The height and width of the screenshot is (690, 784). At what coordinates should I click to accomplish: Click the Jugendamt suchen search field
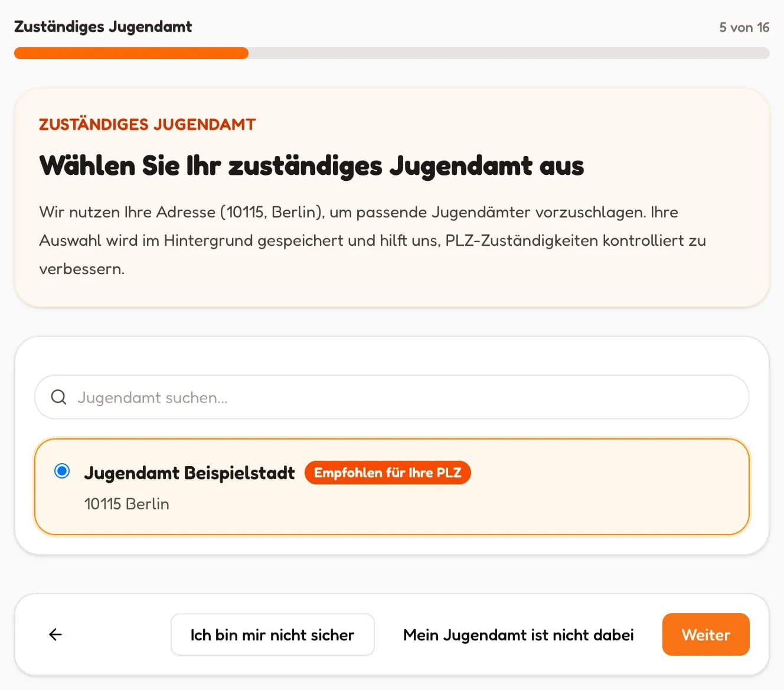click(x=392, y=397)
